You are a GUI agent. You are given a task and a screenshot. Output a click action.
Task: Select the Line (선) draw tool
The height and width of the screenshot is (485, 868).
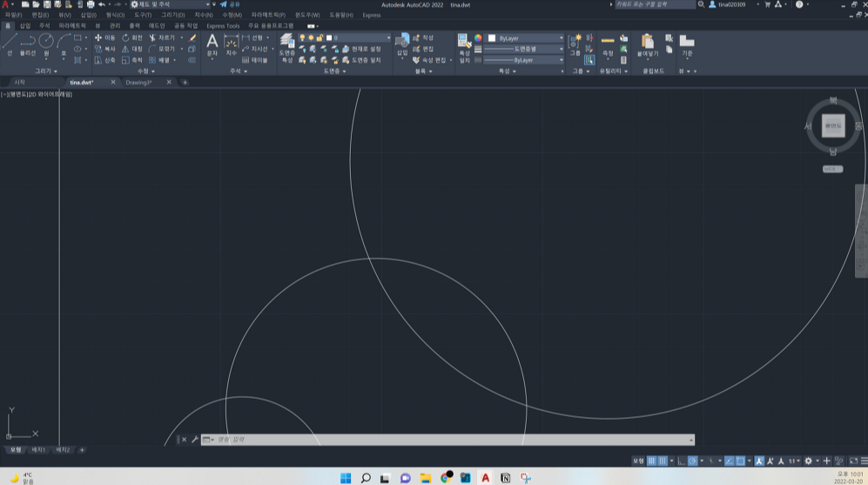click(x=10, y=44)
